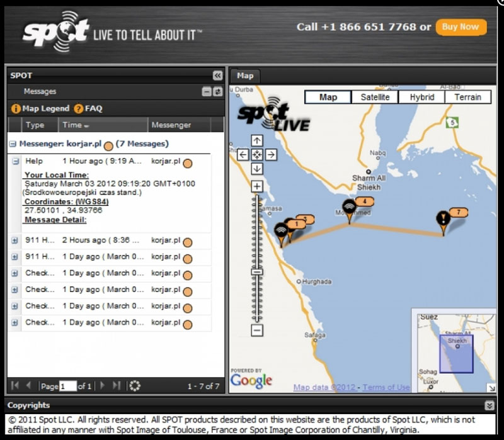The image size is (504, 440).
Task: Pan the map up
Action: [256, 140]
